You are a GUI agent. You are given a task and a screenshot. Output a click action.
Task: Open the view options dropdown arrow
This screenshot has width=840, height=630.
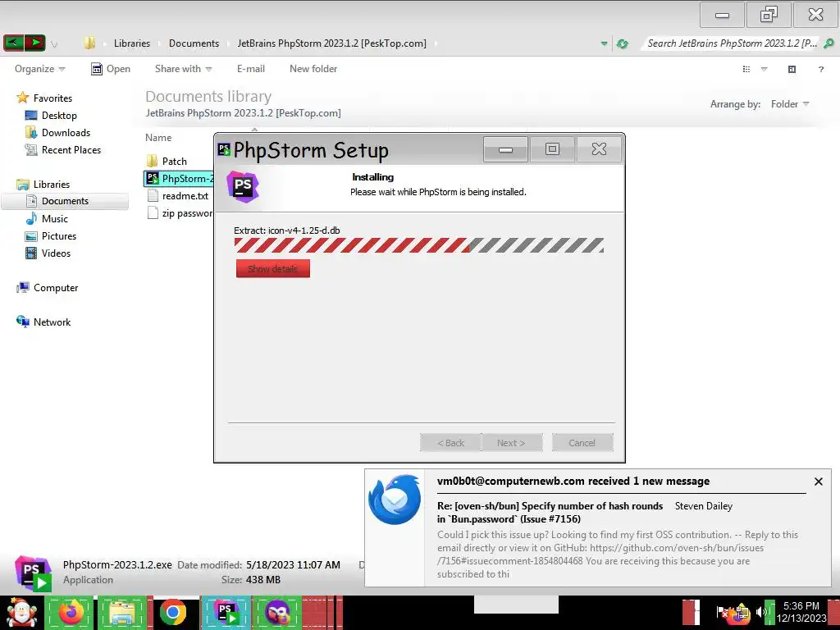click(765, 69)
